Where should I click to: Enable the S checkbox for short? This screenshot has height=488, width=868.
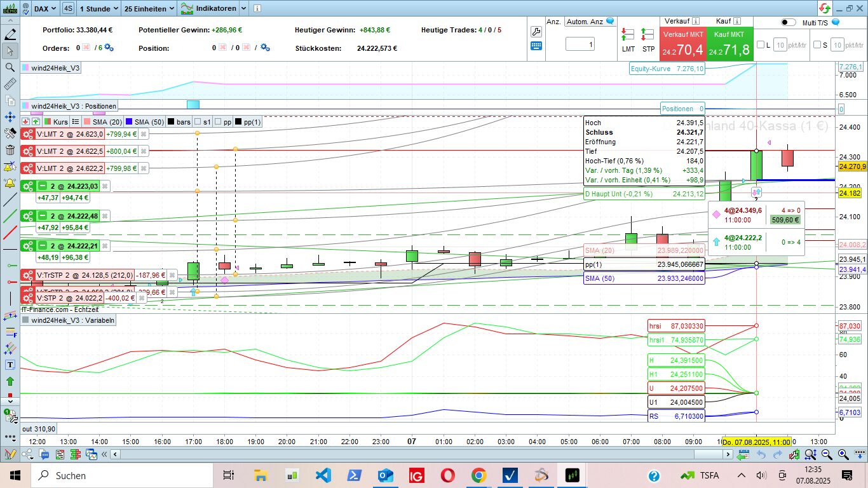(817, 45)
